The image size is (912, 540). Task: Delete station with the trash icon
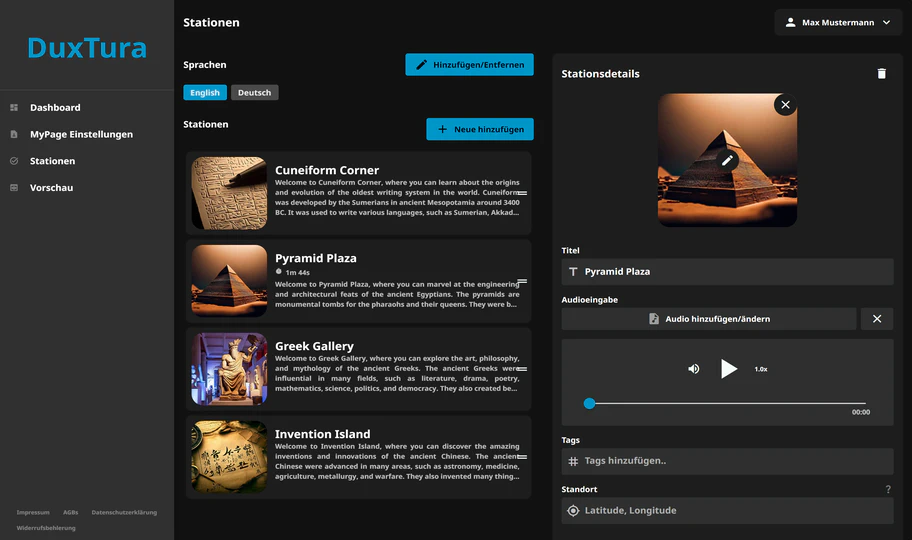(882, 74)
